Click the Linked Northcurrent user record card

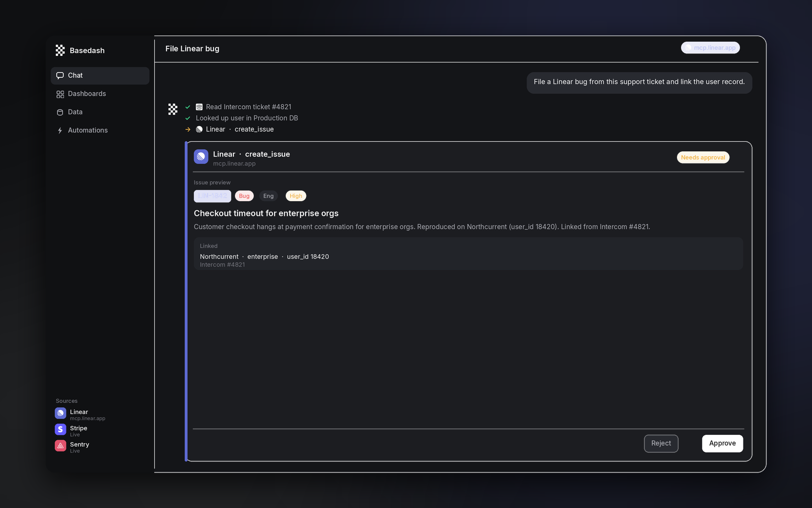click(468, 253)
